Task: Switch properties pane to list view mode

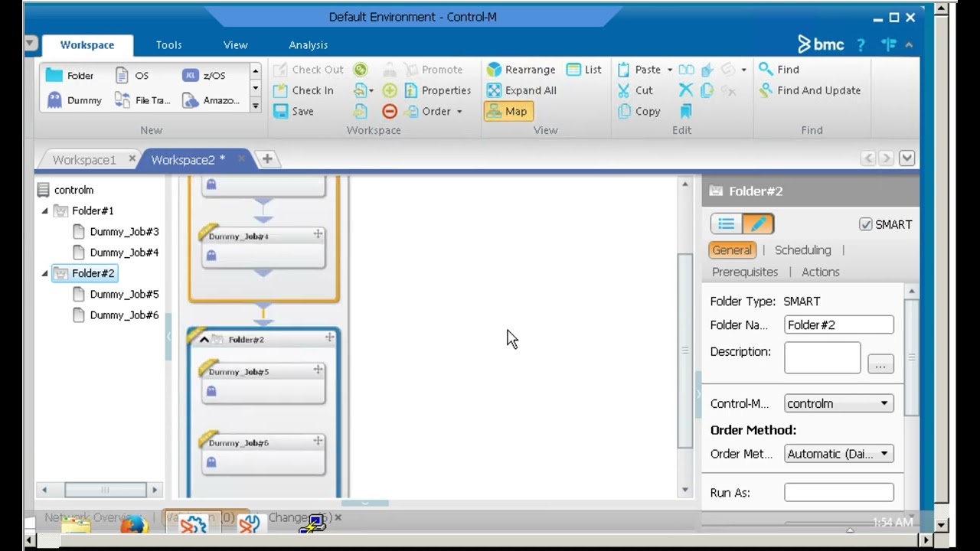Action: tap(727, 223)
